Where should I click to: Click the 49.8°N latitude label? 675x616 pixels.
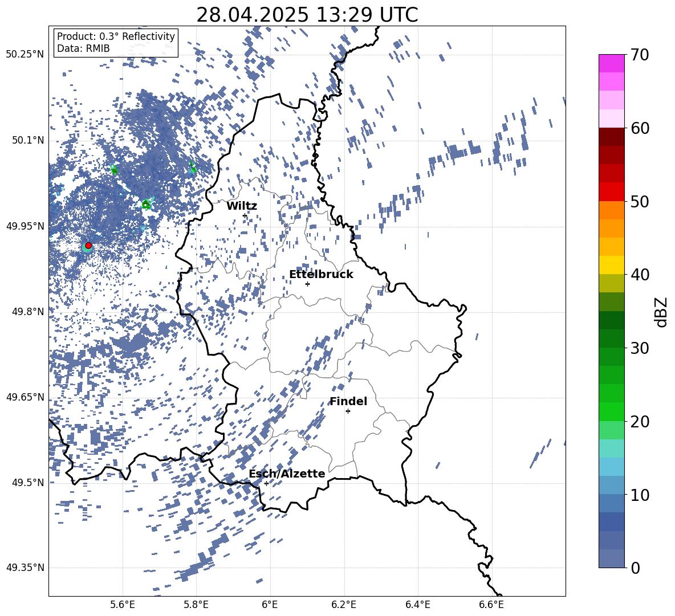[x=29, y=312]
